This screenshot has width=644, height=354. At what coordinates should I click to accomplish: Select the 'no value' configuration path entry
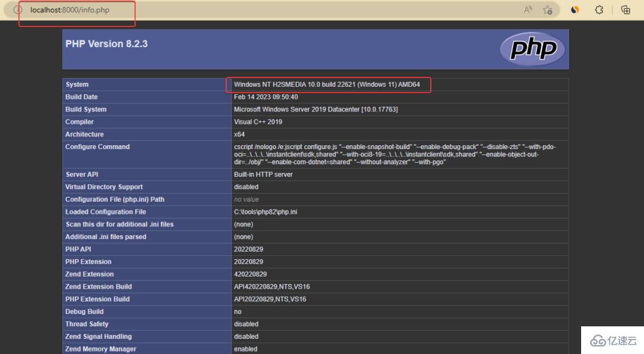[247, 199]
